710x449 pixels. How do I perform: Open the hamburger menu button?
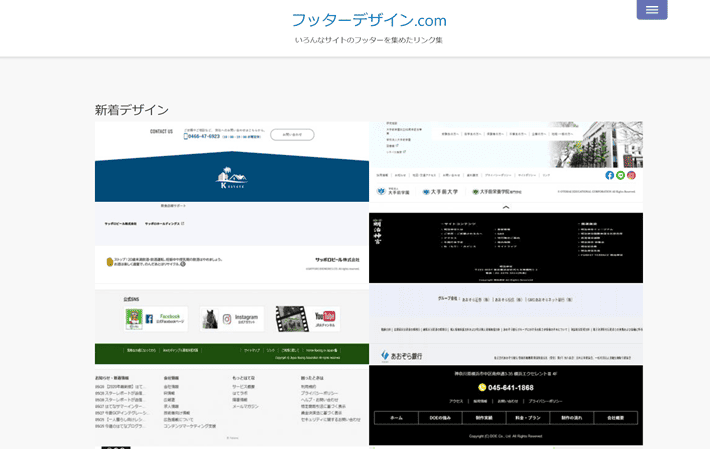tap(652, 10)
